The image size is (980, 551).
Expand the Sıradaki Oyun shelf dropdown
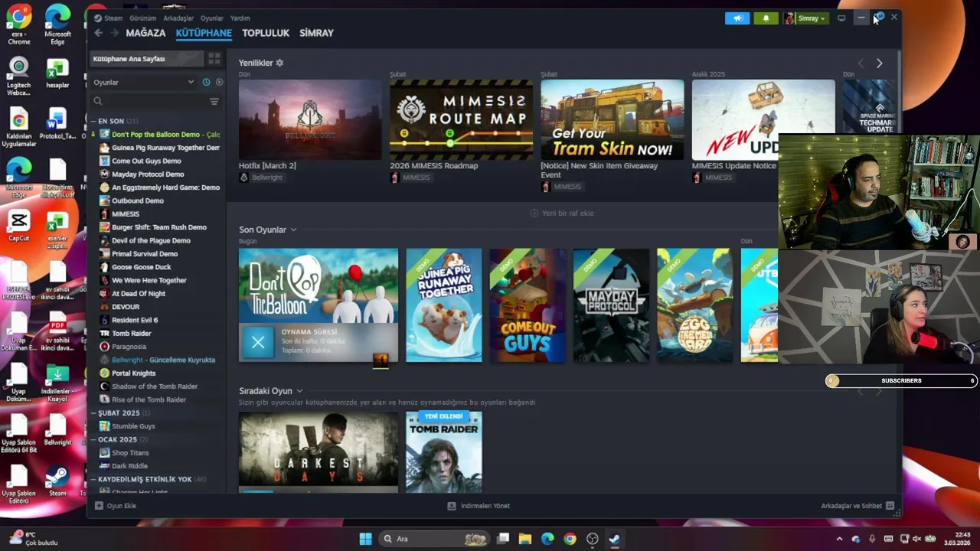(x=299, y=391)
